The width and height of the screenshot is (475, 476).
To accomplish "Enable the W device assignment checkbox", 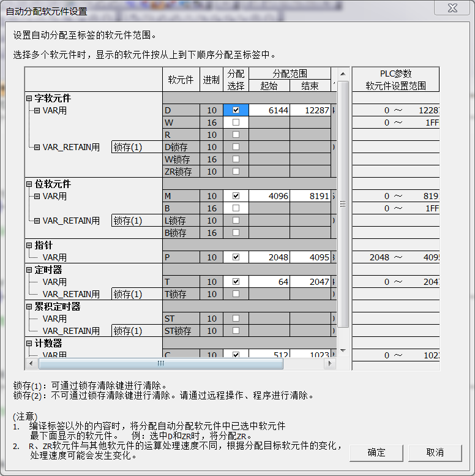I will click(x=236, y=123).
